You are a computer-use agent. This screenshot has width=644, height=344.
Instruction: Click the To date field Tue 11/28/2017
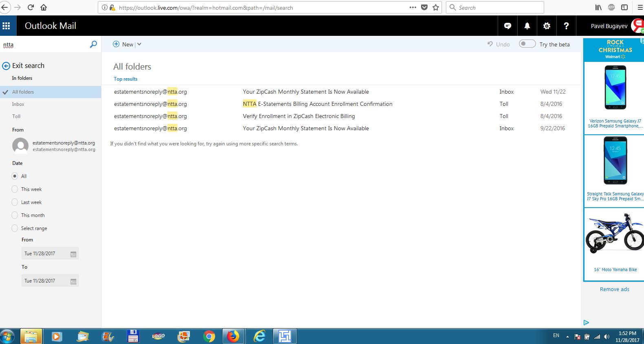pyautogui.click(x=50, y=281)
